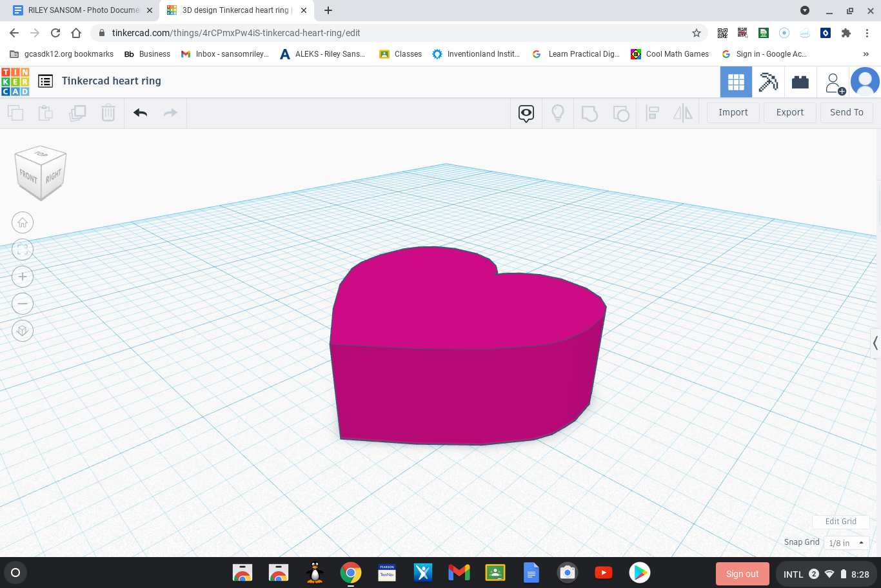Click the Import button
The image size is (881, 588).
pyautogui.click(x=733, y=113)
